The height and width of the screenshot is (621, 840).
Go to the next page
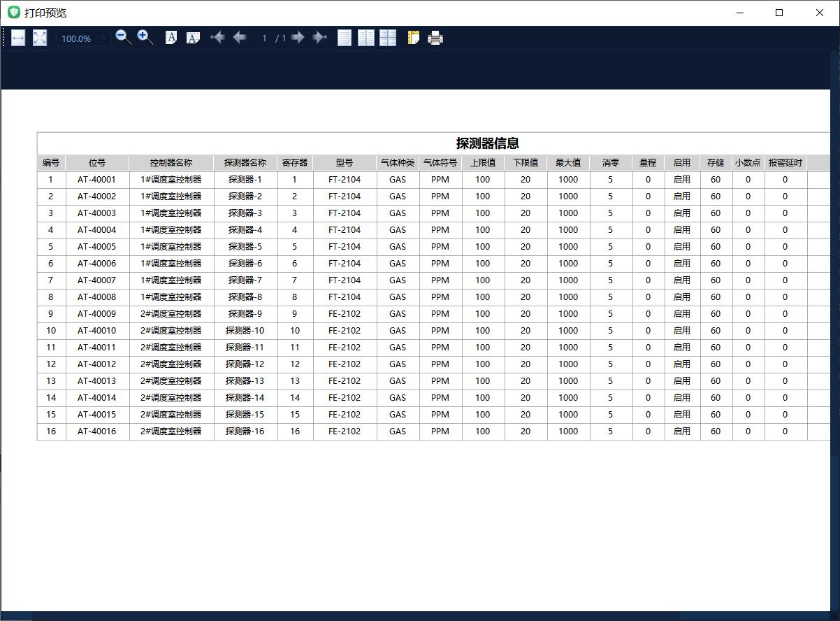pyautogui.click(x=298, y=38)
